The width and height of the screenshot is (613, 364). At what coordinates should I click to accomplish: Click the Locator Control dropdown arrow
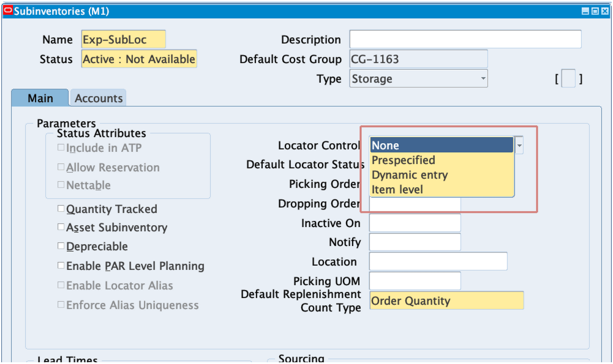pyautogui.click(x=519, y=146)
